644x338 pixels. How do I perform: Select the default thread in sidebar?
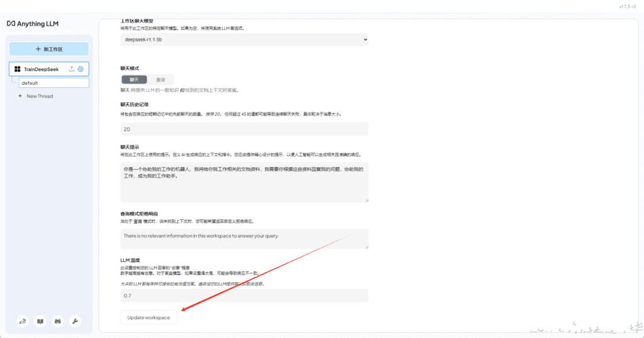pyautogui.click(x=53, y=83)
